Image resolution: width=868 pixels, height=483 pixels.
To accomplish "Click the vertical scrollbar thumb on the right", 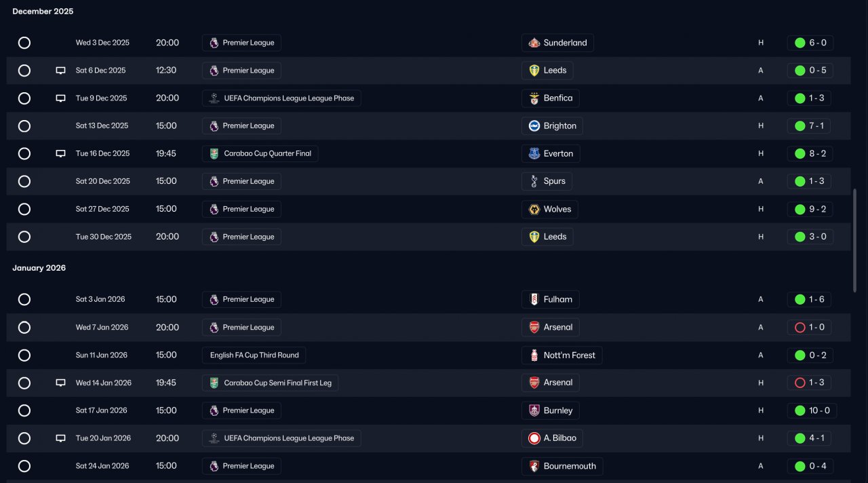I will pyautogui.click(x=854, y=241).
